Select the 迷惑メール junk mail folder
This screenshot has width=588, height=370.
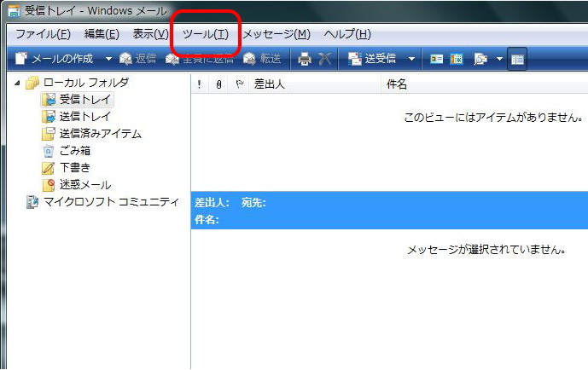pos(84,185)
